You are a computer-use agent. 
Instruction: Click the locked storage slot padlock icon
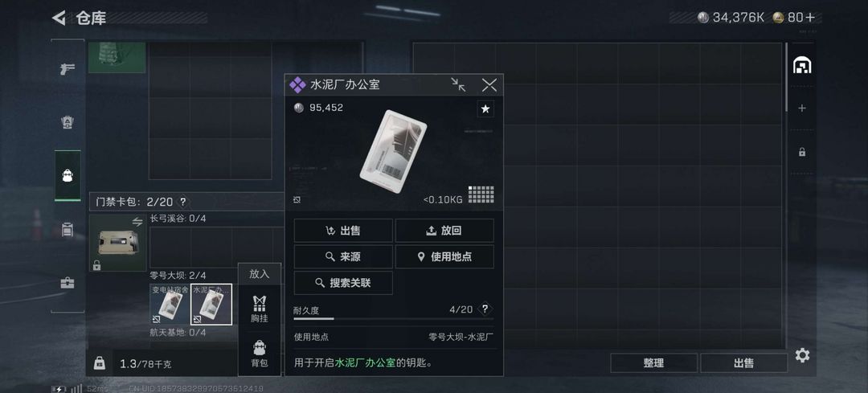[x=802, y=152]
